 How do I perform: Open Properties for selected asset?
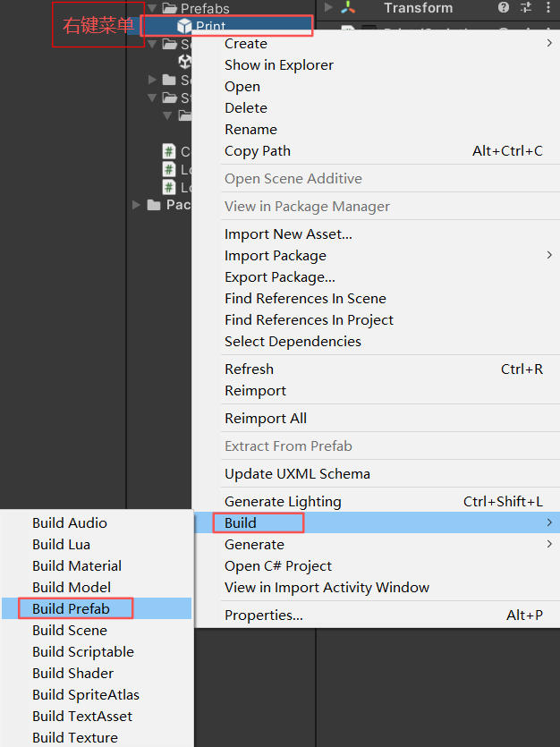click(264, 615)
